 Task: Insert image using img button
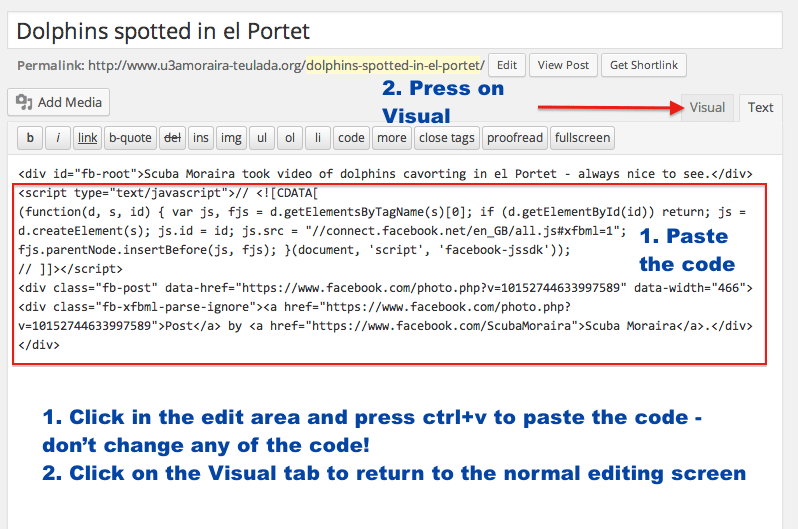pos(231,138)
